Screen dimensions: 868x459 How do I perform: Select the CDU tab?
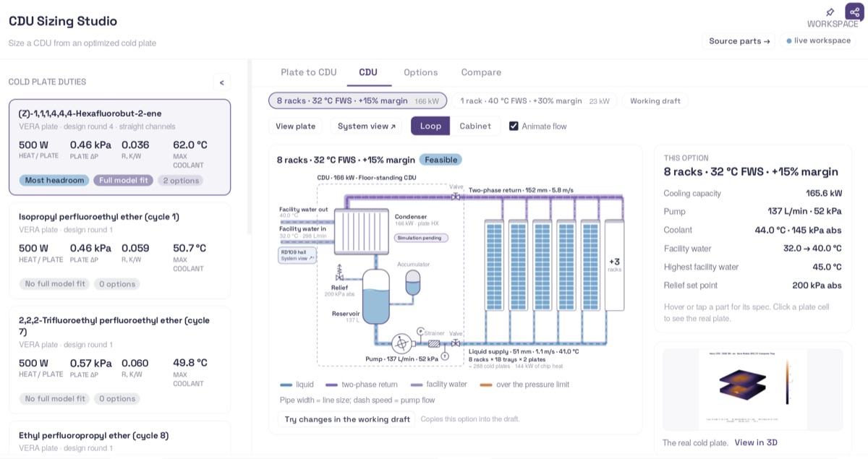[368, 72]
